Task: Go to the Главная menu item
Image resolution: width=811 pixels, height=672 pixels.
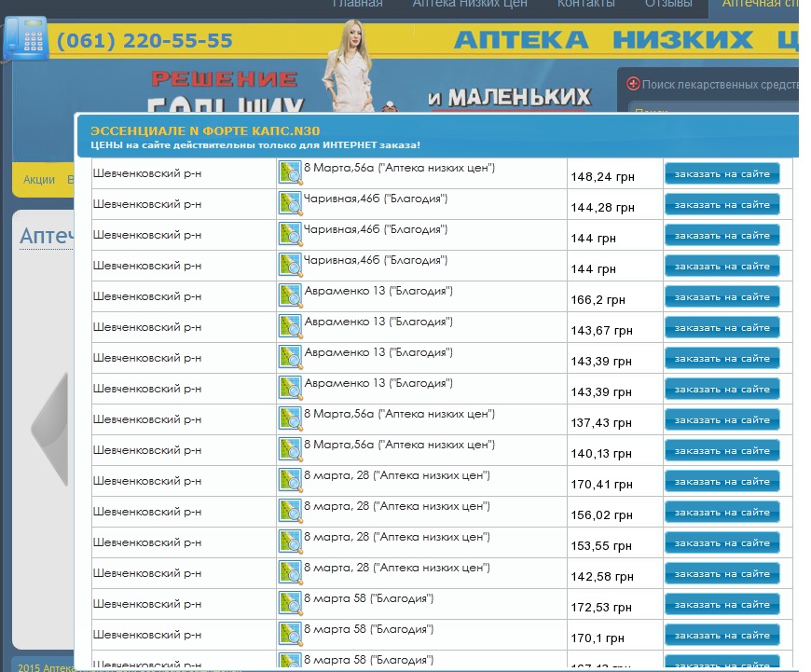Action: coord(357,4)
